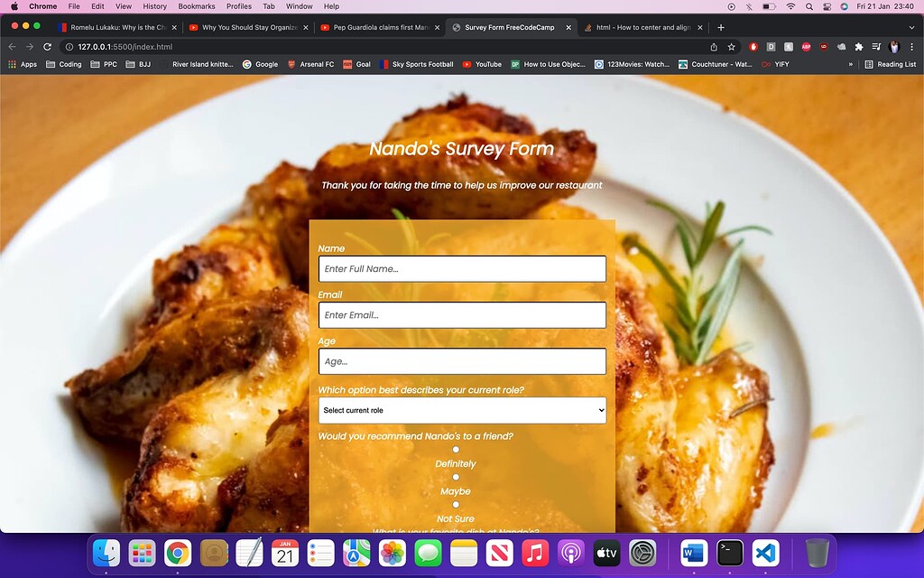Image resolution: width=924 pixels, height=578 pixels.
Task: Open the Chrome File menu
Action: (x=74, y=6)
